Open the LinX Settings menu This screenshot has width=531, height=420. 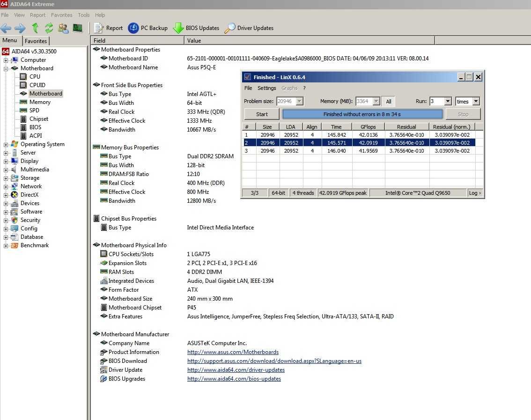tap(266, 88)
